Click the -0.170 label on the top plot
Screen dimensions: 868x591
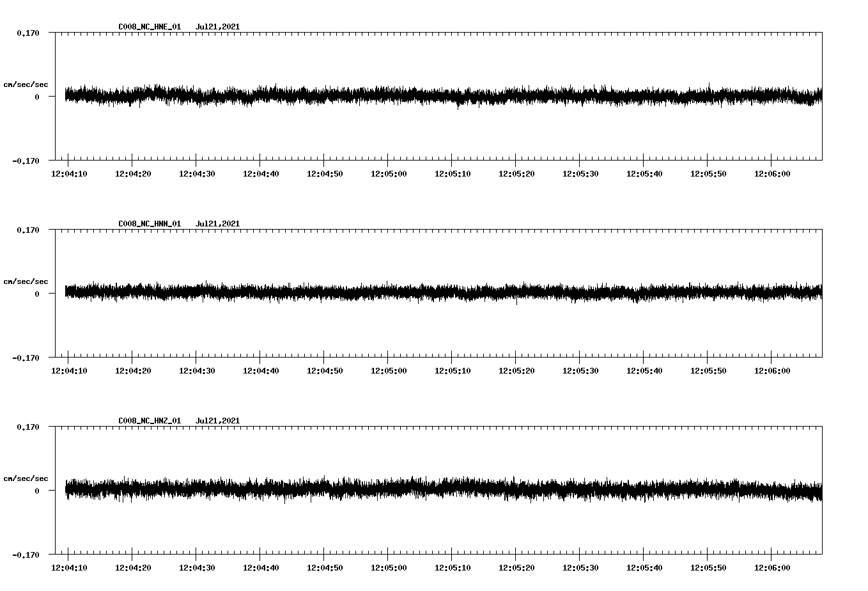pyautogui.click(x=26, y=161)
